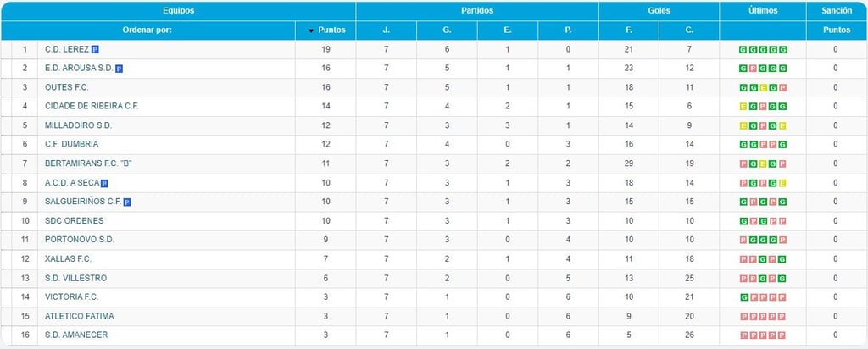Sort by F. goals-for column header

coord(629,30)
